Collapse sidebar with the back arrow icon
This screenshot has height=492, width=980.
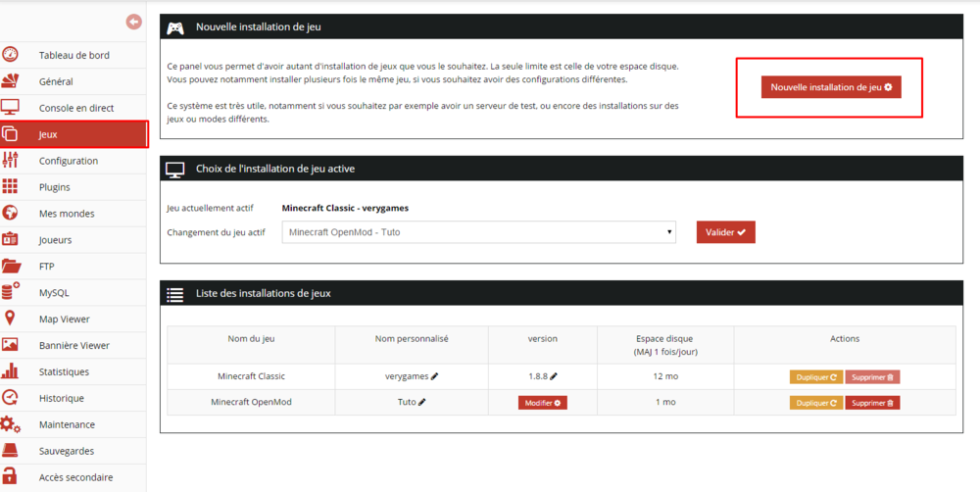coord(134,22)
